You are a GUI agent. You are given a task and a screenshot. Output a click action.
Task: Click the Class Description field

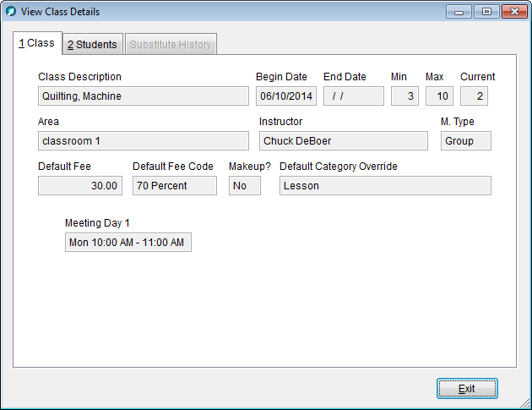144,96
